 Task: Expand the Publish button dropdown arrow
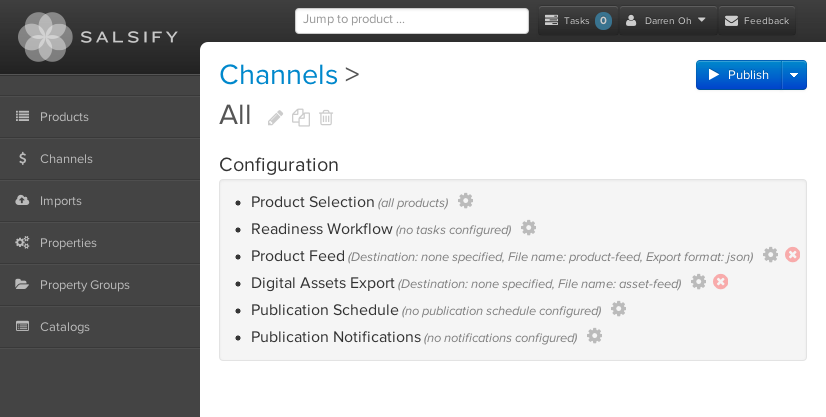pos(794,75)
